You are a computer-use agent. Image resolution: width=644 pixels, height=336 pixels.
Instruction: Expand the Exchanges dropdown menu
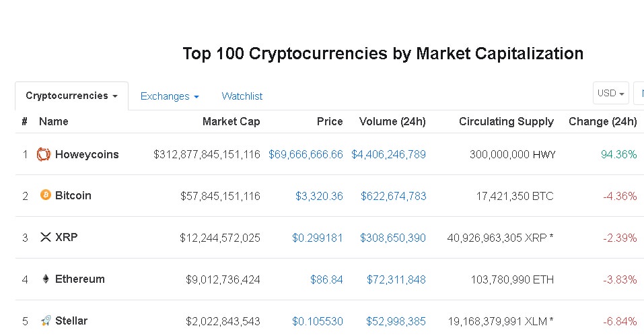pos(170,96)
